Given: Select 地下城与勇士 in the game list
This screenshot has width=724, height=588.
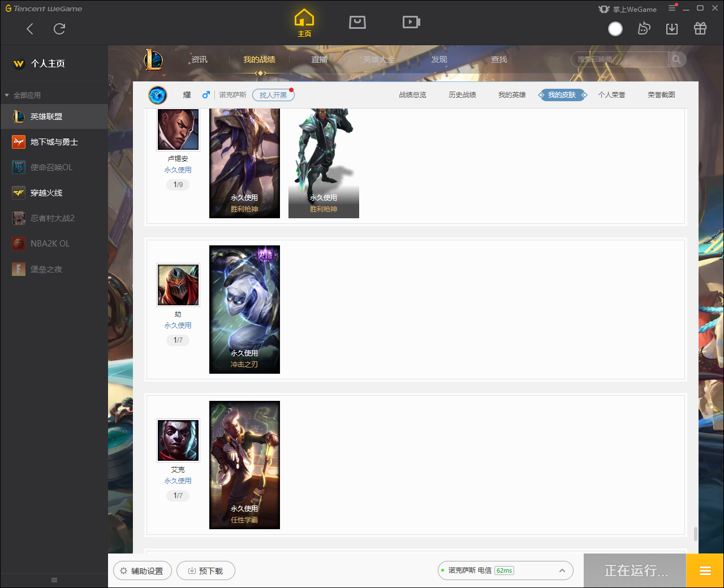Looking at the screenshot, I should (54, 142).
